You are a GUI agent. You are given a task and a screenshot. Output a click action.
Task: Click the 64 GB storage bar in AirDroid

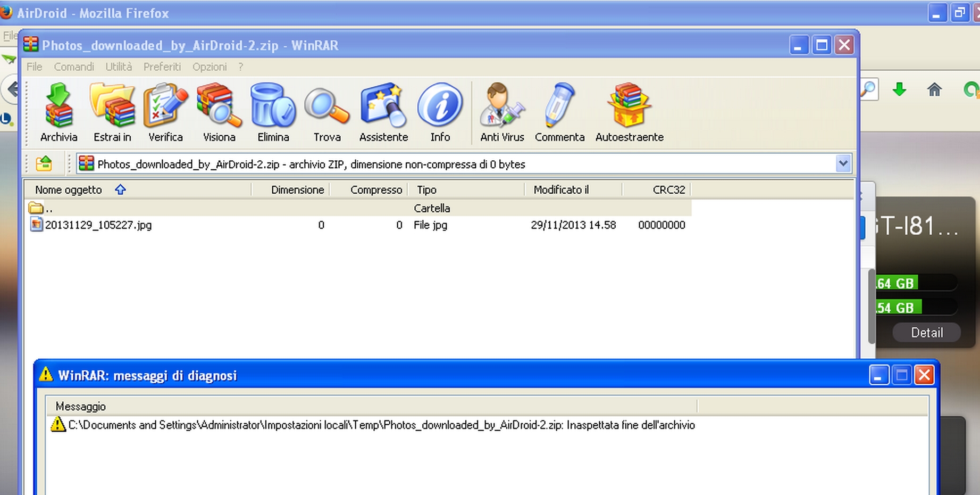(x=916, y=283)
